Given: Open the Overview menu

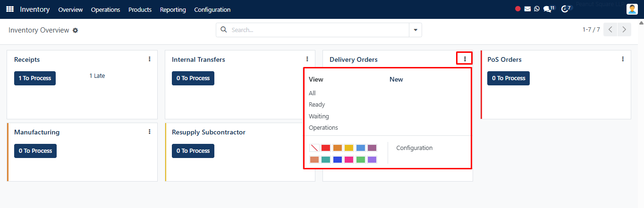Looking at the screenshot, I should tap(70, 9).
